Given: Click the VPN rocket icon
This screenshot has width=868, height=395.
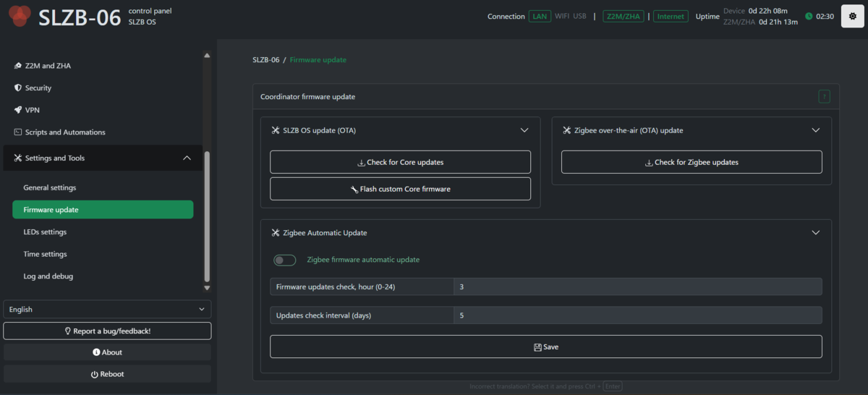Looking at the screenshot, I should point(18,110).
